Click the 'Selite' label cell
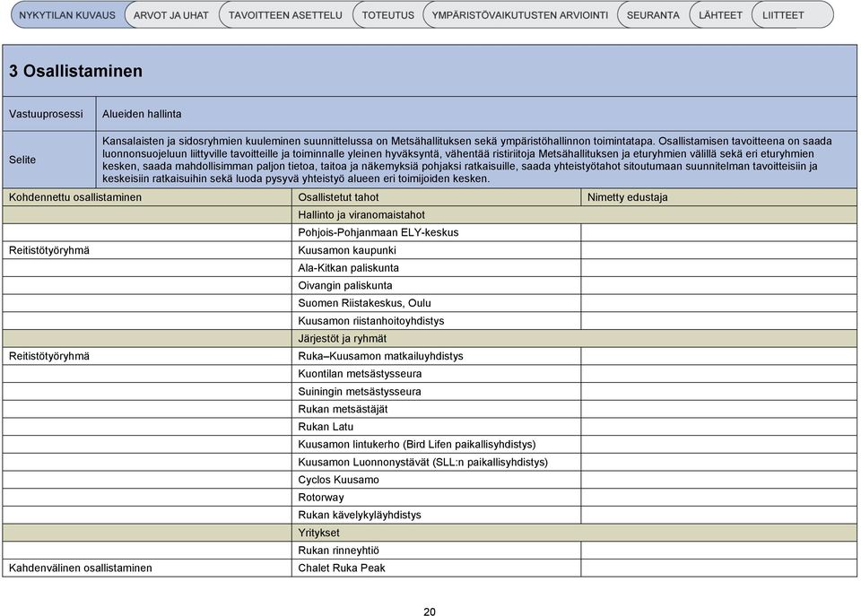The image size is (861, 616). coord(49,160)
